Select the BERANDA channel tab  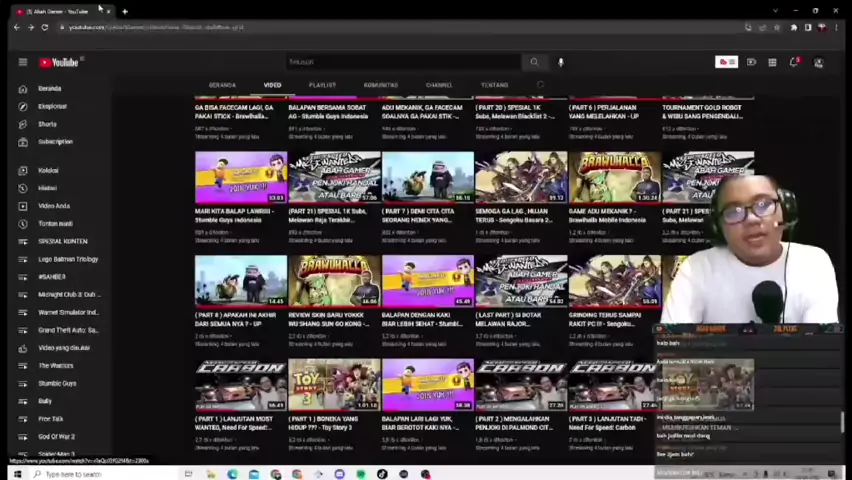pyautogui.click(x=222, y=85)
